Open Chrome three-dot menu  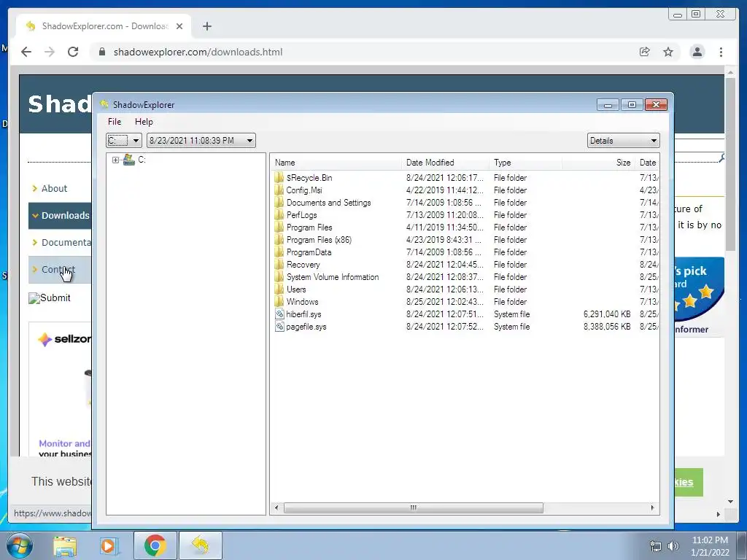(x=721, y=52)
